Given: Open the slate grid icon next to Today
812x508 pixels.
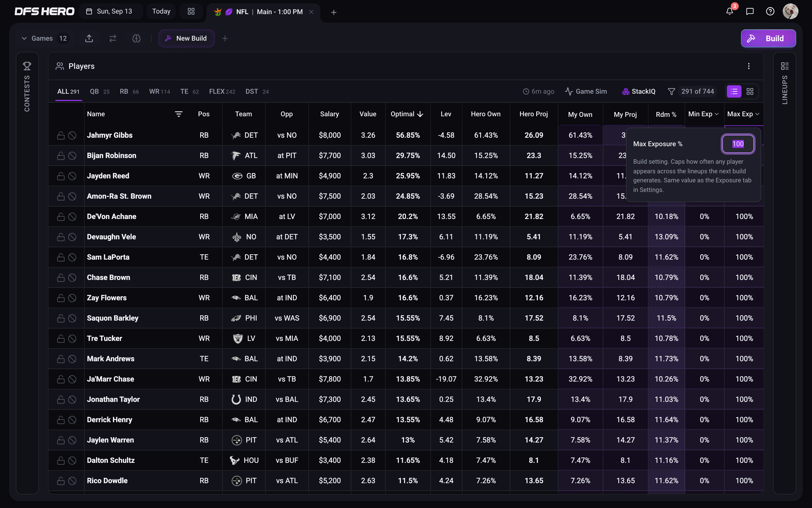Looking at the screenshot, I should (x=191, y=11).
